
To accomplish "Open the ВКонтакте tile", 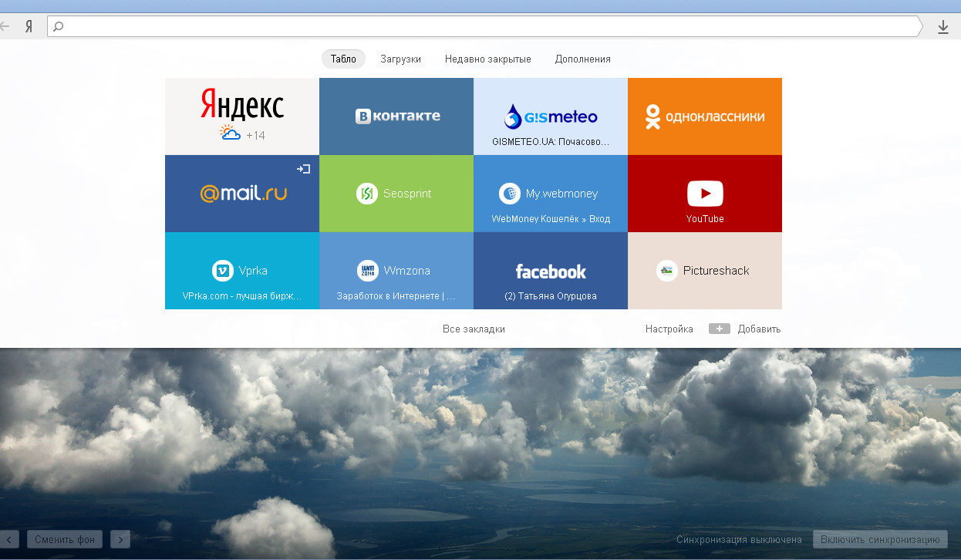I will (396, 116).
